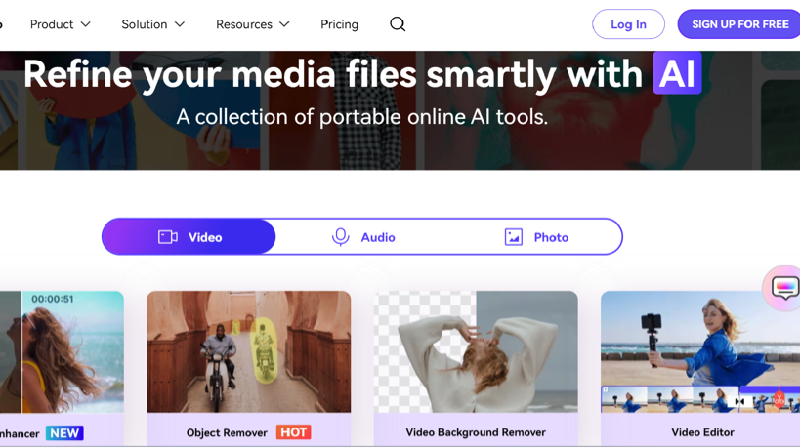This screenshot has height=448, width=800.
Task: Switch to the Audio tab
Action: pyautogui.click(x=363, y=237)
